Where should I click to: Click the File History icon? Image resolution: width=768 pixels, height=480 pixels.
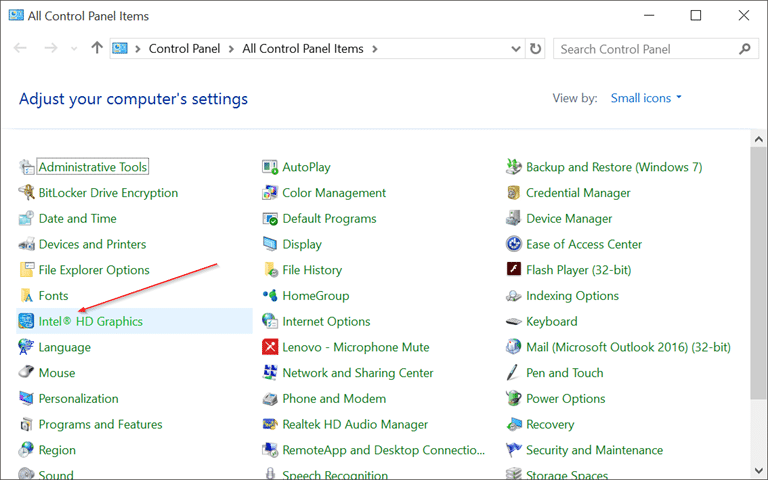[270, 270]
